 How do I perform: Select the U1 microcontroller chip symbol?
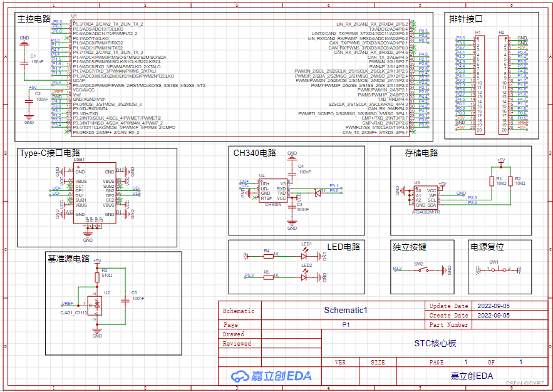tap(240, 78)
